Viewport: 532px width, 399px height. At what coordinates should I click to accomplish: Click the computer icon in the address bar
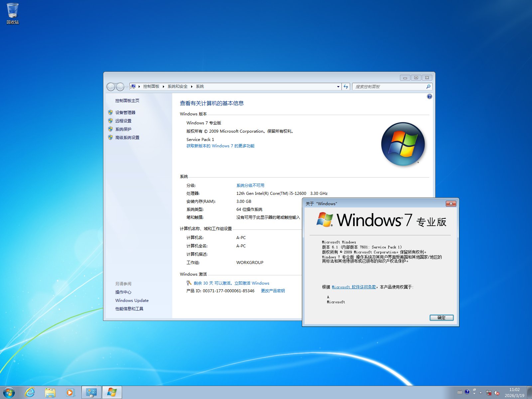click(133, 86)
